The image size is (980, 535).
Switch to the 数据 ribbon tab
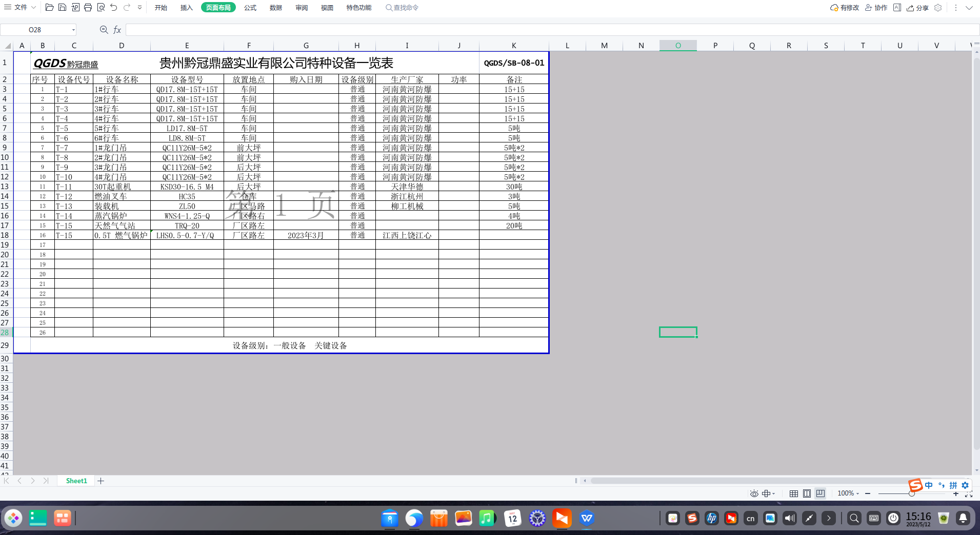click(x=275, y=8)
